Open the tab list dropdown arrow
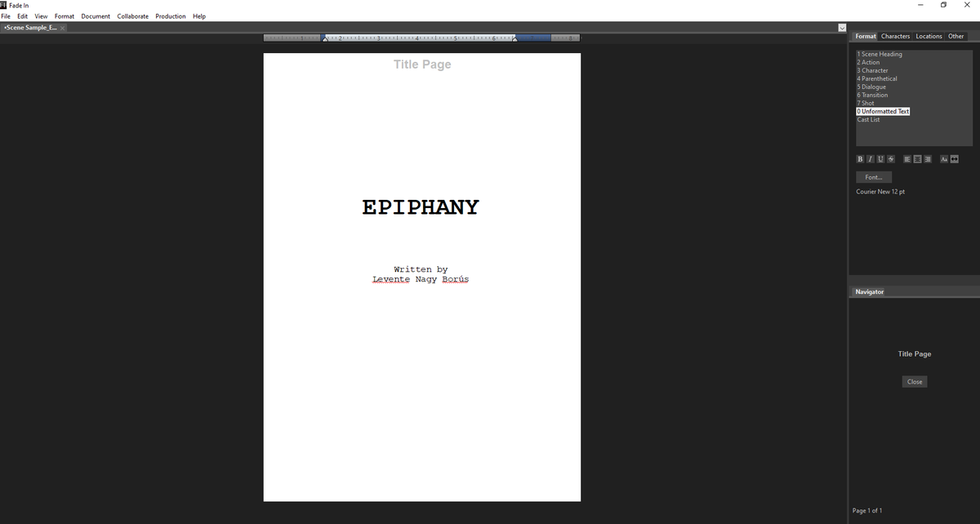This screenshot has width=980, height=524. pos(843,28)
